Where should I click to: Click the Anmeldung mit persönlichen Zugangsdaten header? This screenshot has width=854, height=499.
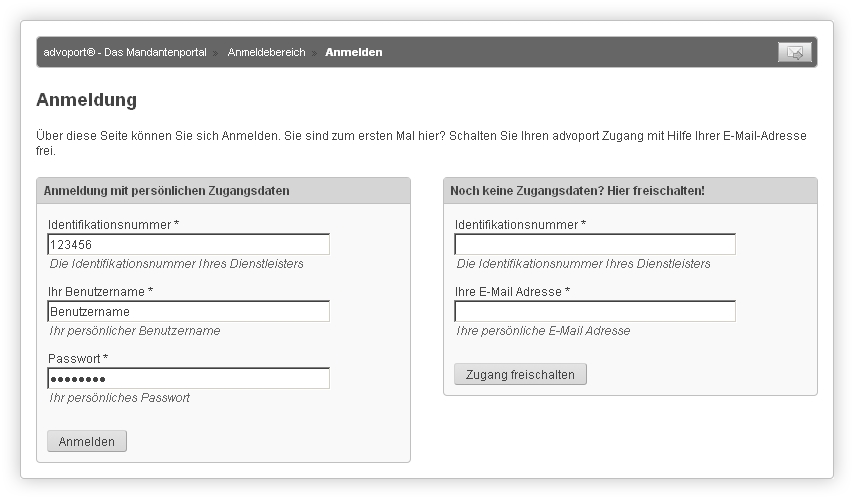point(167,191)
